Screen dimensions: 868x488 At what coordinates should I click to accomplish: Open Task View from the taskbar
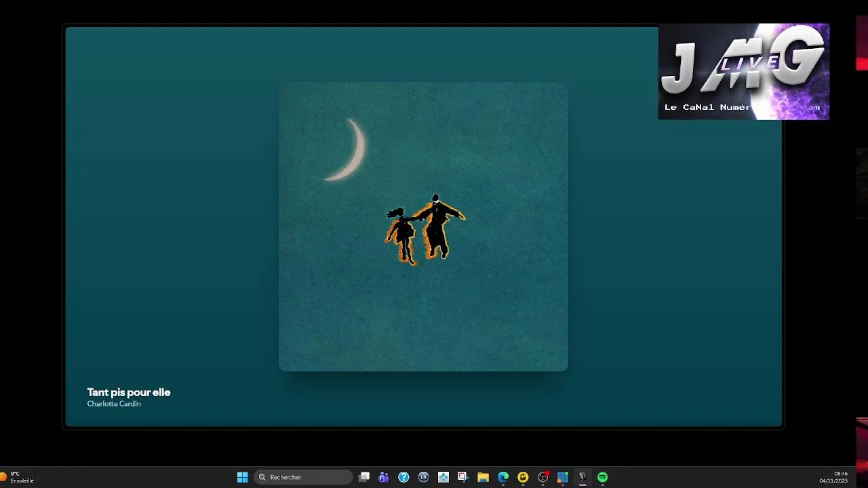click(x=364, y=477)
